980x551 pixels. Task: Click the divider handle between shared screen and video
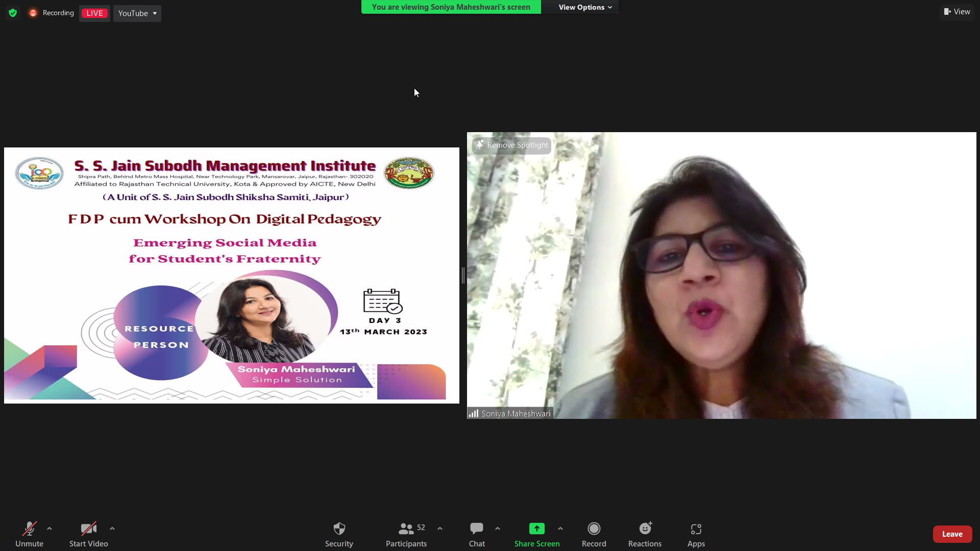pyautogui.click(x=463, y=275)
